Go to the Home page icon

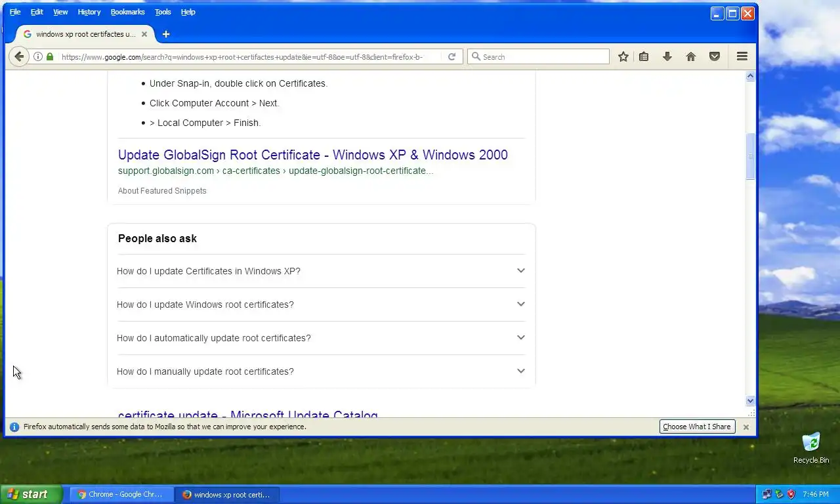[691, 56]
